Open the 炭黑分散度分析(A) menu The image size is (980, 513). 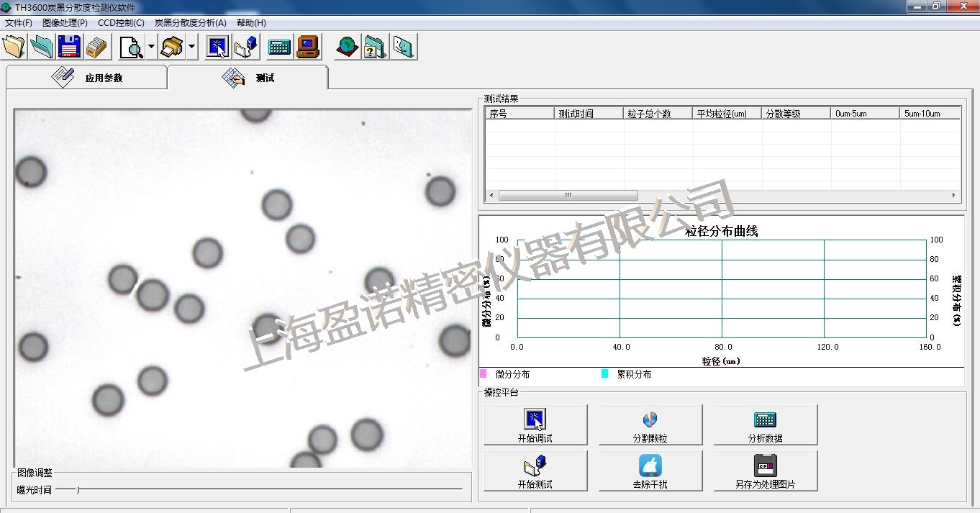click(190, 23)
